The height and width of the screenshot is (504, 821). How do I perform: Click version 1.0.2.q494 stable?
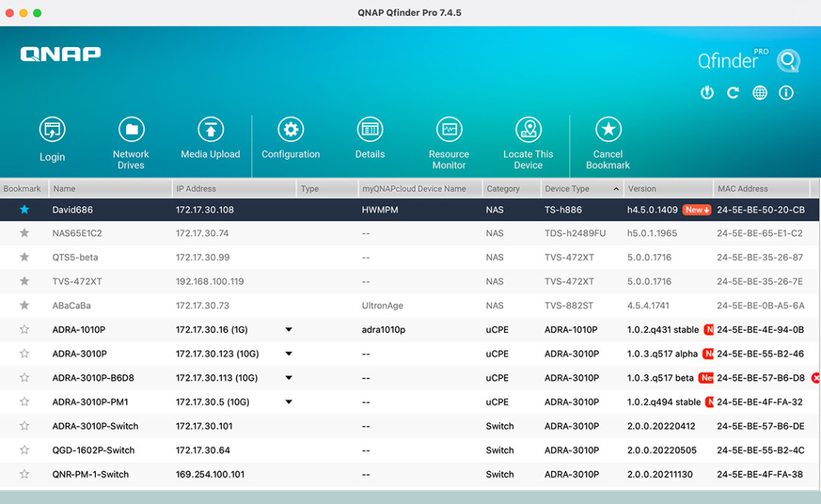coord(664,402)
